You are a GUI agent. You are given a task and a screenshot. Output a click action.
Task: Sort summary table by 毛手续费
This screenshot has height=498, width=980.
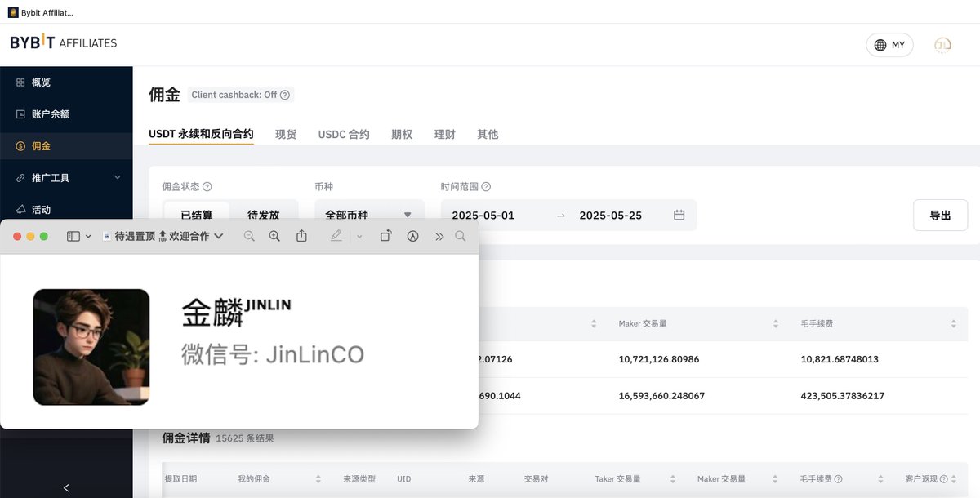point(953,324)
